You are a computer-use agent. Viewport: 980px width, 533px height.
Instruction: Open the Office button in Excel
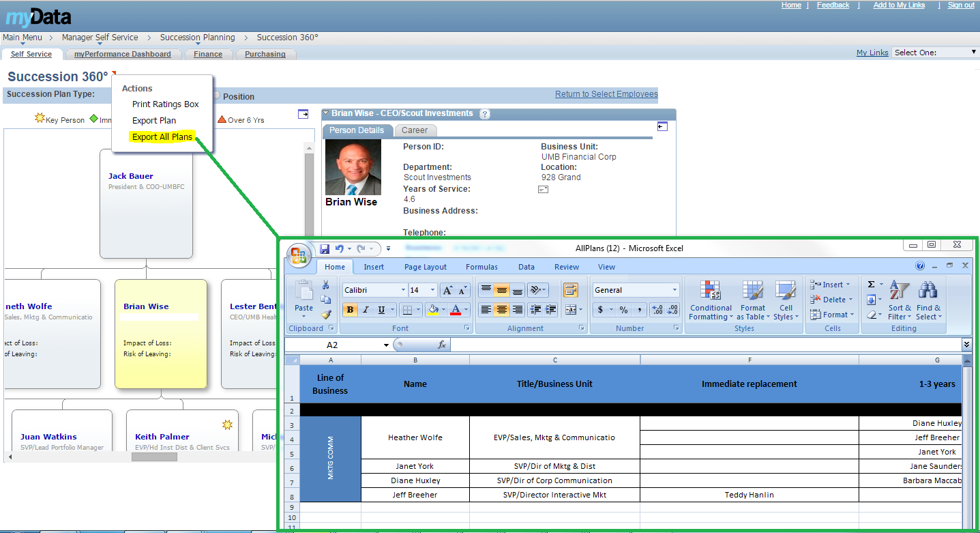299,256
